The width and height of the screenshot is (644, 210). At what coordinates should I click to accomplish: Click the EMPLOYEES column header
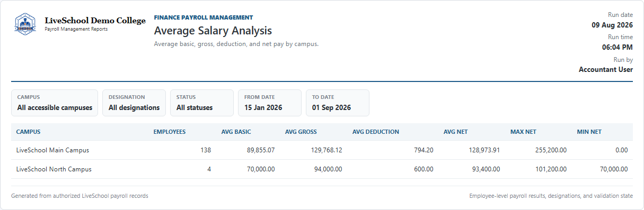click(170, 132)
